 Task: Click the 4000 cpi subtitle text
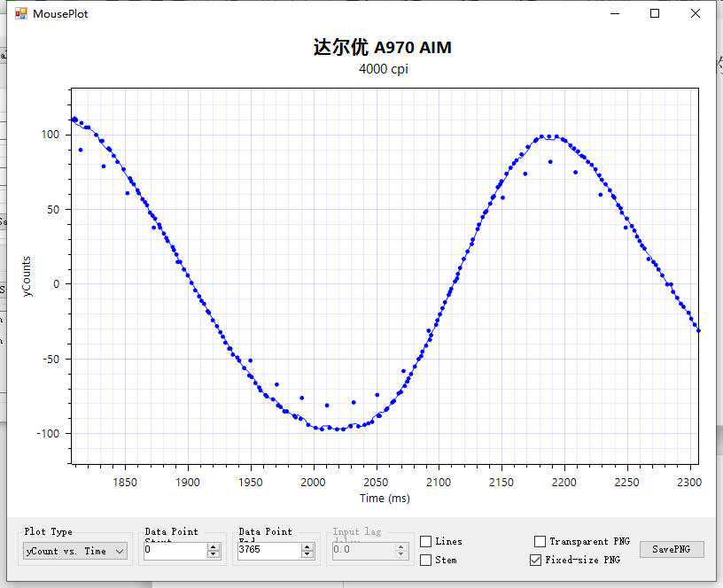tap(383, 69)
